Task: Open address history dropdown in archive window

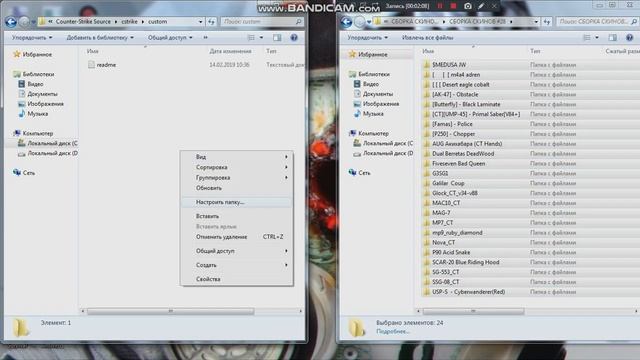Action: coord(536,22)
